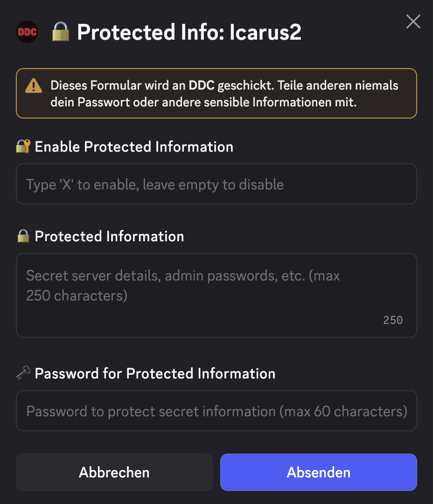Screen dimensions: 433x504
Task: Click the Enable Protected Information heading
Action: coord(134,146)
